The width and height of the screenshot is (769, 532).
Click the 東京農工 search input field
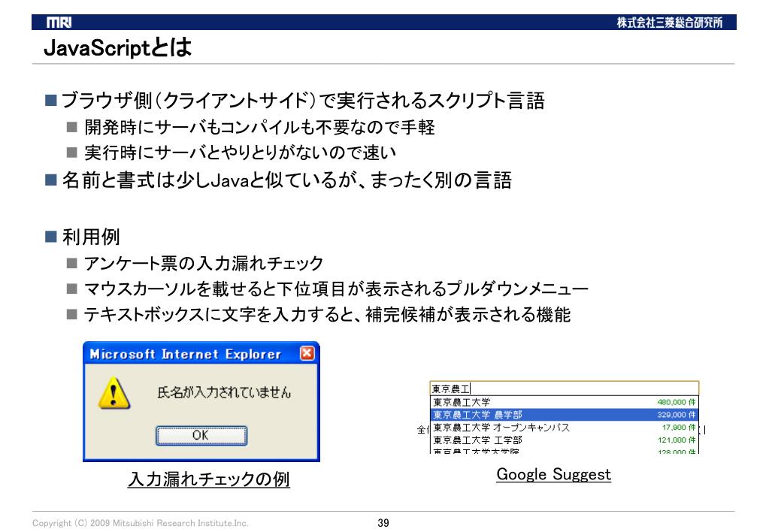564,388
